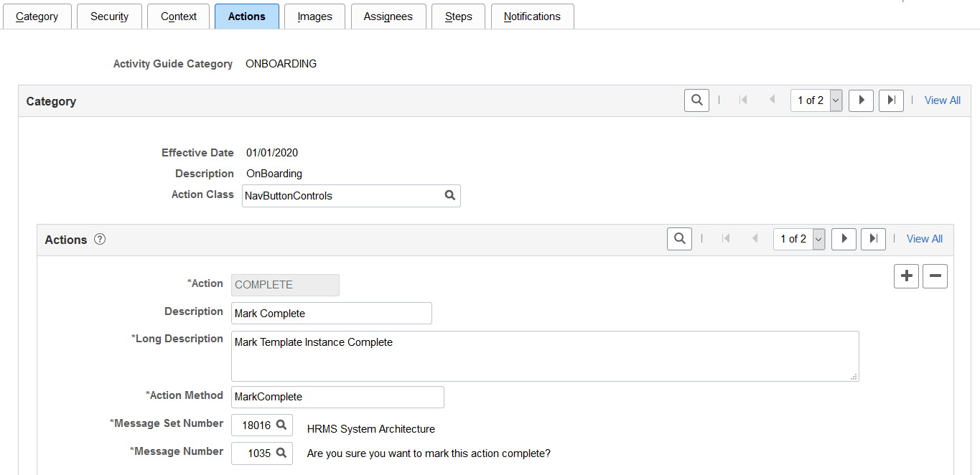Click the disabled previous arrow in Actions

[x=755, y=238]
